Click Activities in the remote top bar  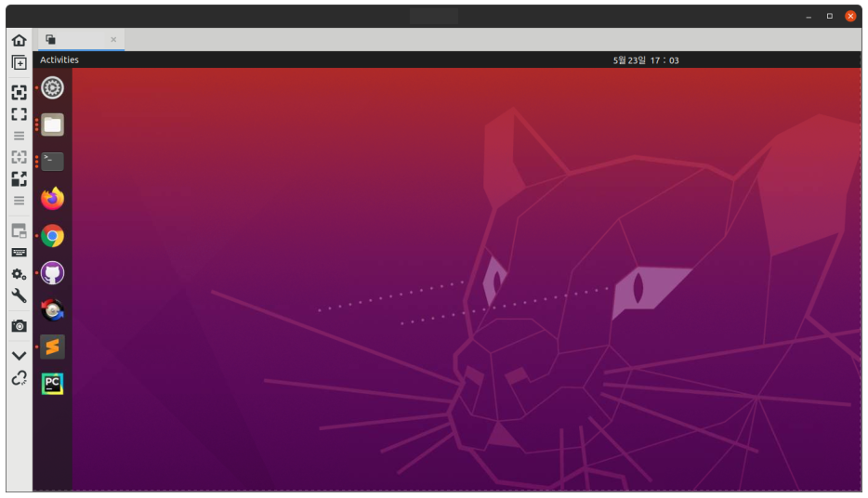pos(59,59)
